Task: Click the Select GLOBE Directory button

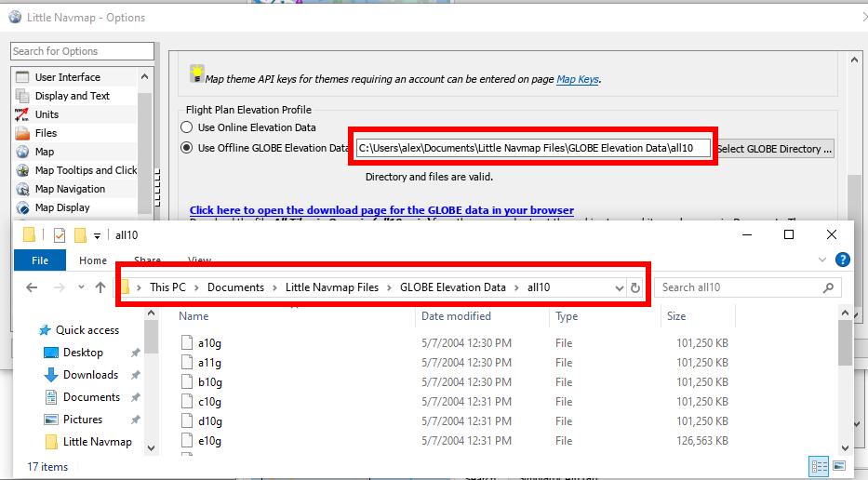Action: point(774,149)
